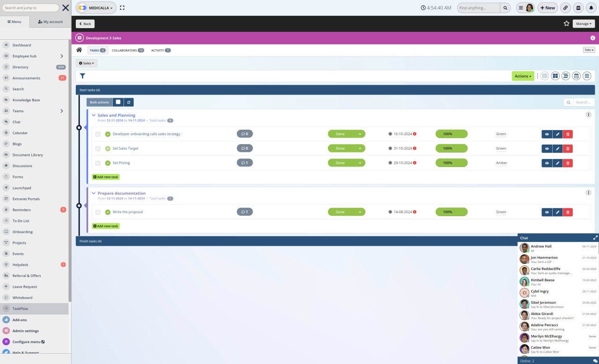Select all tasks via Bulk actions checkbox

tap(118, 102)
